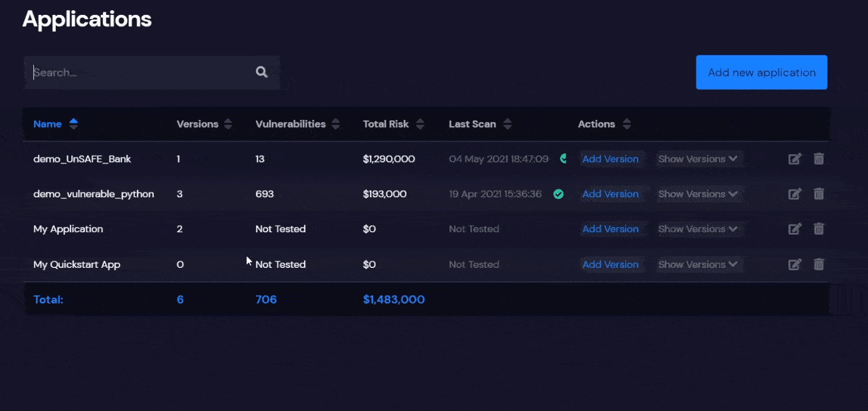Sort by Versions column arrows
868x411 pixels.
[x=227, y=124]
